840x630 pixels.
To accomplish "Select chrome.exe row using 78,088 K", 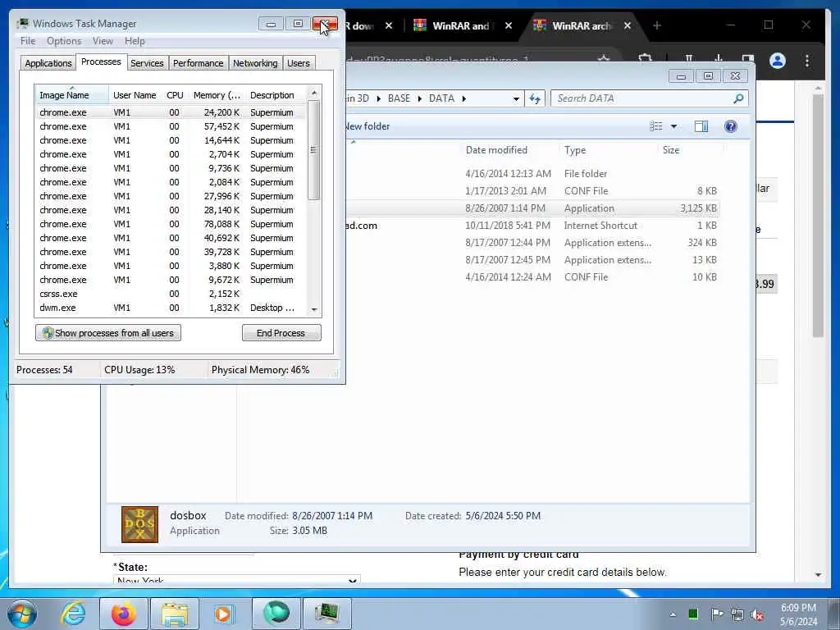I will (171, 224).
